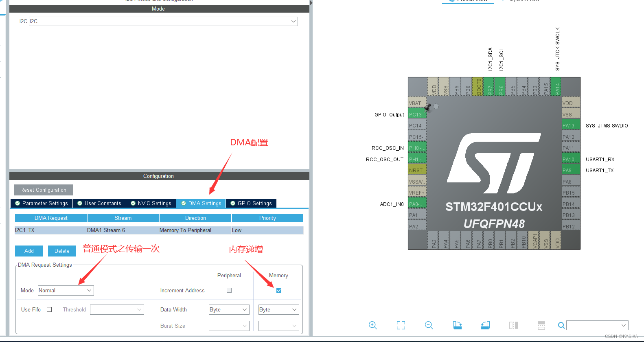Image resolution: width=644 pixels, height=342 pixels.
Task: Select the I2C1_TX DMA request cell
Action: click(50, 230)
